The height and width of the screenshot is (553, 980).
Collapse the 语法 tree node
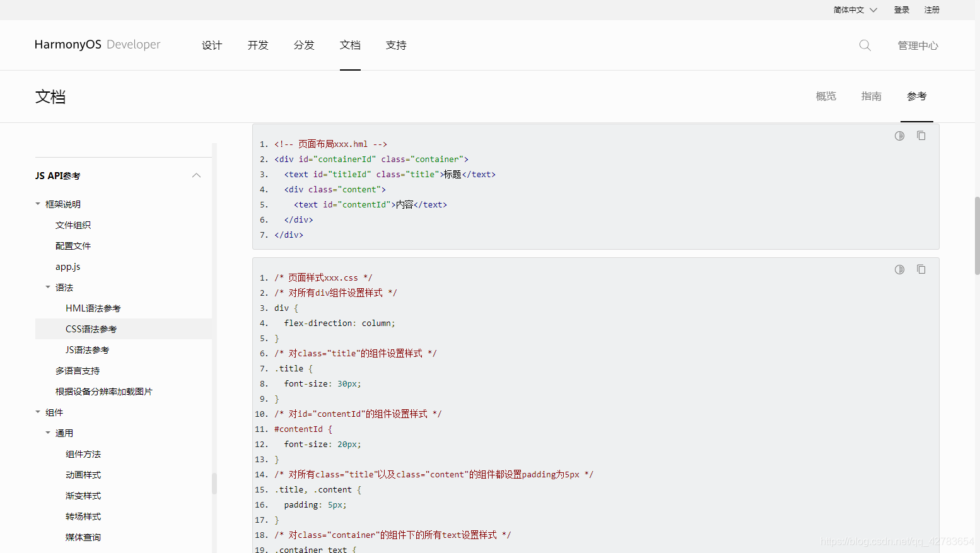tap(48, 287)
